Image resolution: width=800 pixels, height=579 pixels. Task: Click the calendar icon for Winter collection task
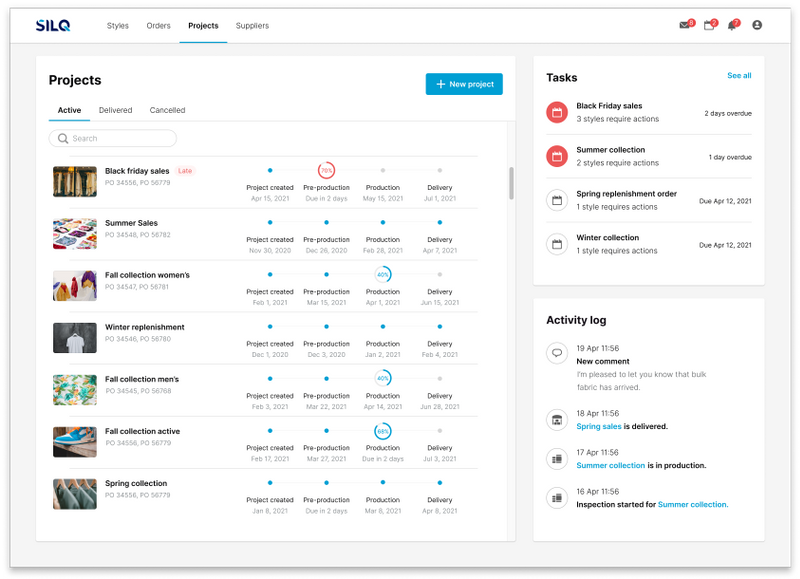pos(557,244)
